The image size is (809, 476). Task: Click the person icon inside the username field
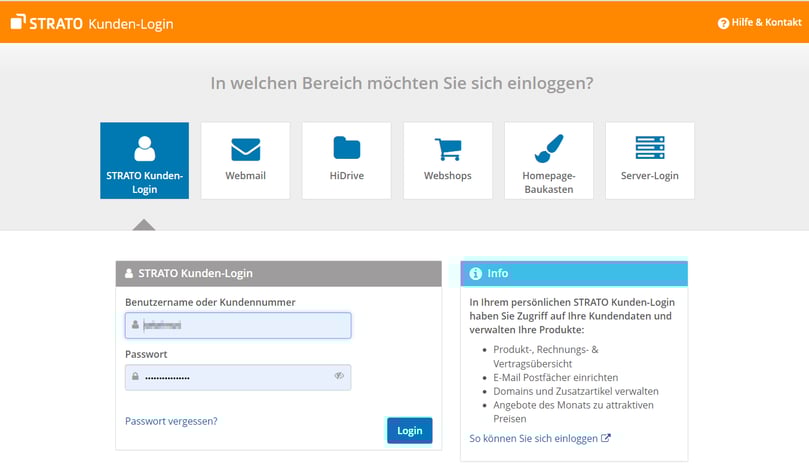click(x=135, y=325)
